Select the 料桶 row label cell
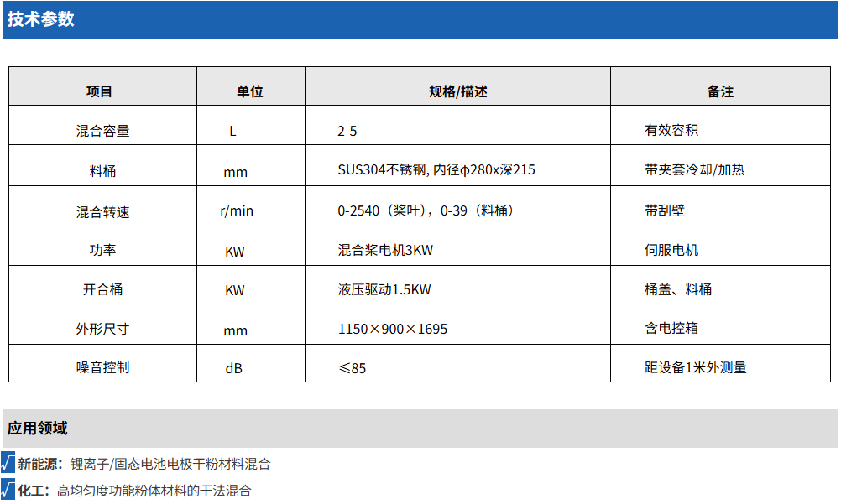The width and height of the screenshot is (841, 504). click(x=102, y=171)
